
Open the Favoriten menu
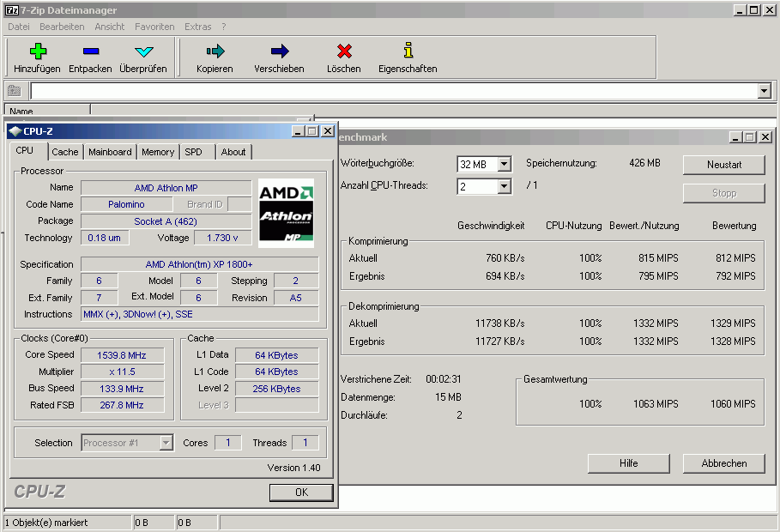[154, 27]
